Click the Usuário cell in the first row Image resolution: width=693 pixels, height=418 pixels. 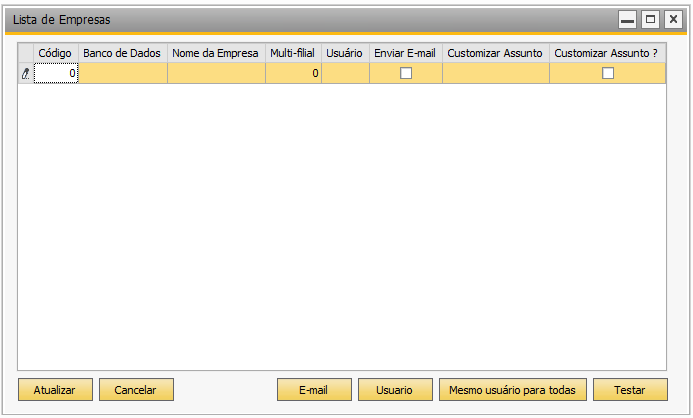pos(346,73)
